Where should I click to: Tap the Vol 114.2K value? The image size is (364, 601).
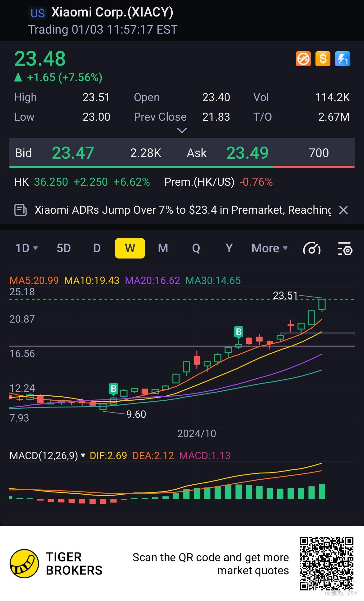pos(333,97)
